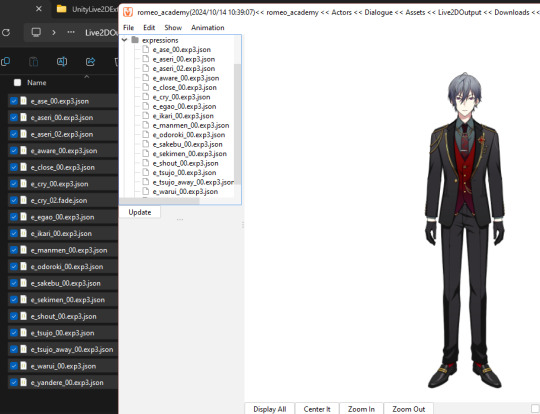The width and height of the screenshot is (540, 414).
Task: Switch to the UnityLive2DEx folder tab
Action: coord(87,9)
